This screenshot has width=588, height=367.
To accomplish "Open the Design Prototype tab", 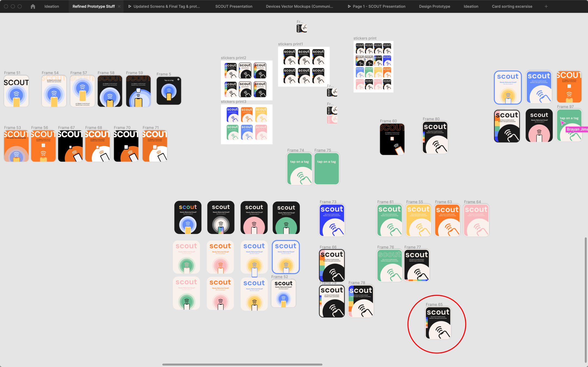I will click(x=434, y=6).
